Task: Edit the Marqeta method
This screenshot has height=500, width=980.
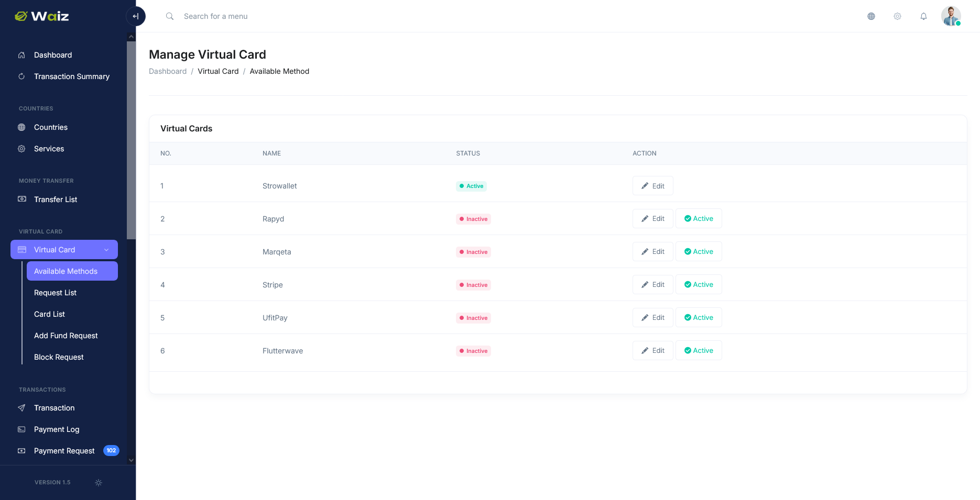Action: [653, 251]
